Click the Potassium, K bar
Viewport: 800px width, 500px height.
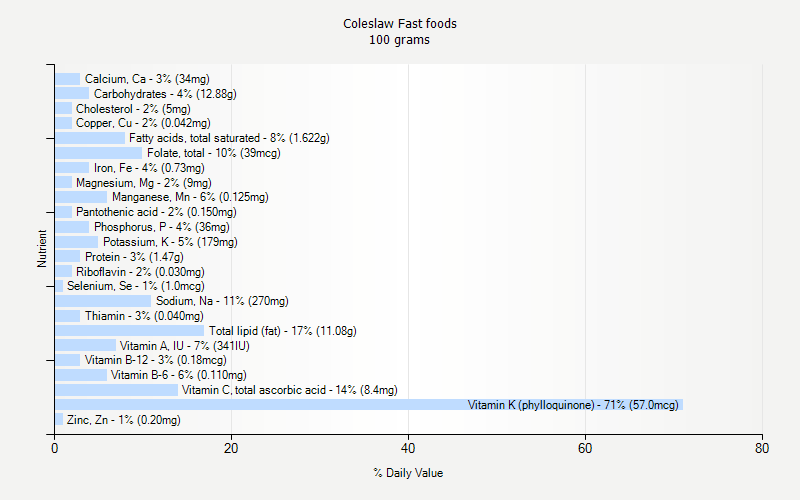click(77, 242)
